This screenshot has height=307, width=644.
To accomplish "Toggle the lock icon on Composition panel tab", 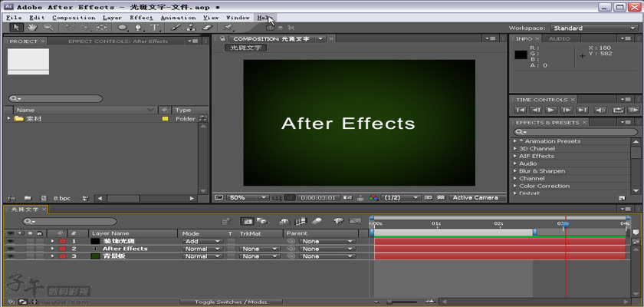I will [222, 38].
